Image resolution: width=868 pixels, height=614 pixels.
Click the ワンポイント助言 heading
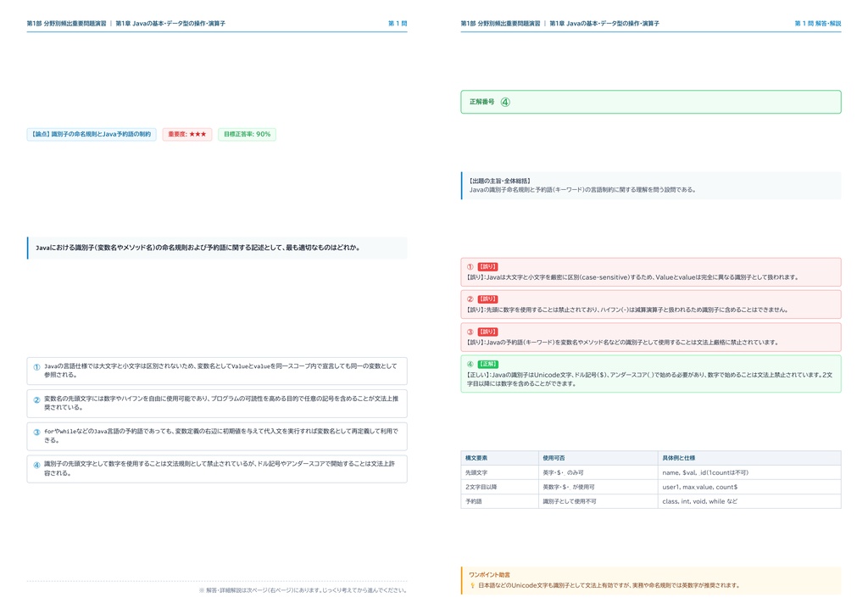coord(489,575)
